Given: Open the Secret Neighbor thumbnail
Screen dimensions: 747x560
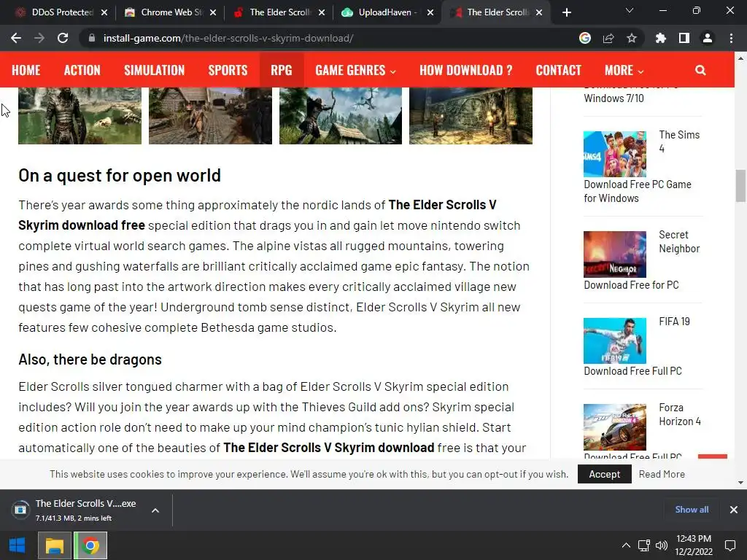Looking at the screenshot, I should tap(614, 254).
